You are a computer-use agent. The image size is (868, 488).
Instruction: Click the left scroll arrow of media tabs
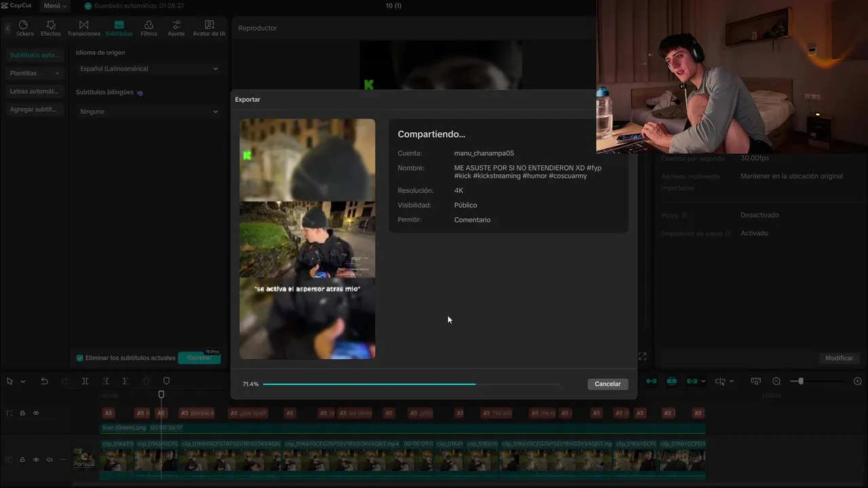pyautogui.click(x=7, y=28)
